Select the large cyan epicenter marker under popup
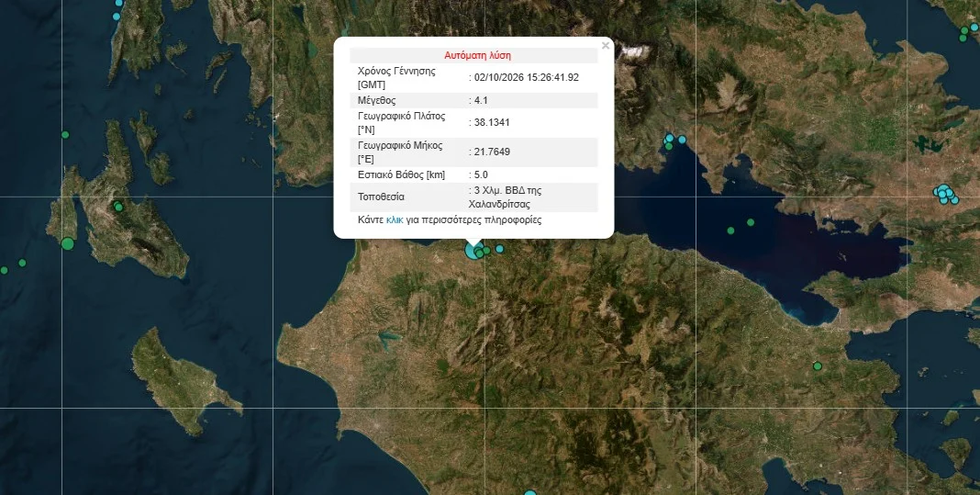This screenshot has width=980, height=495. click(x=473, y=251)
